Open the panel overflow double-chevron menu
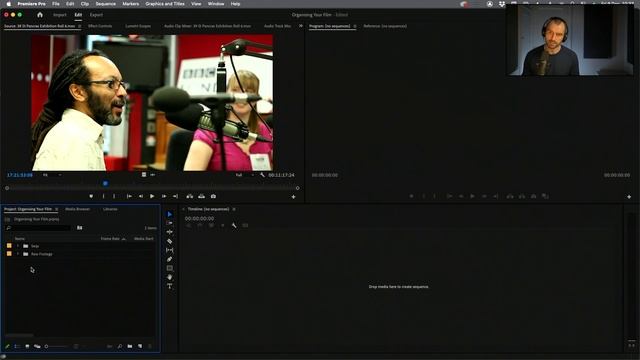 pos(301,26)
